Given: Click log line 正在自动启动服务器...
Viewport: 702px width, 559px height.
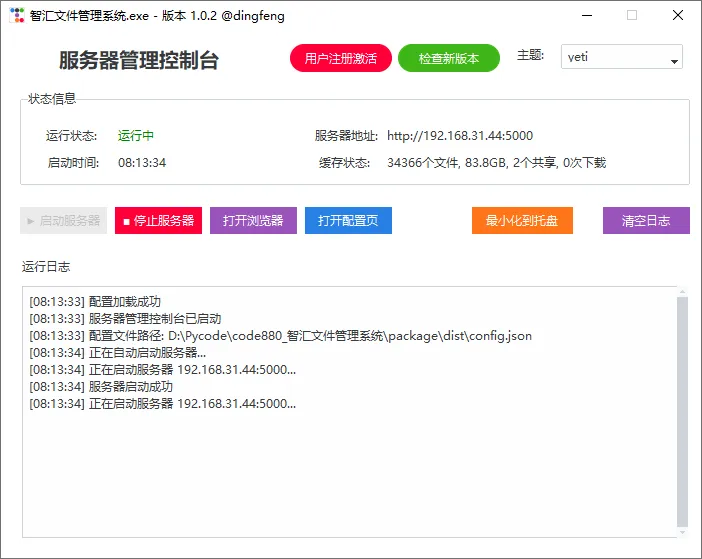Looking at the screenshot, I should [117, 353].
